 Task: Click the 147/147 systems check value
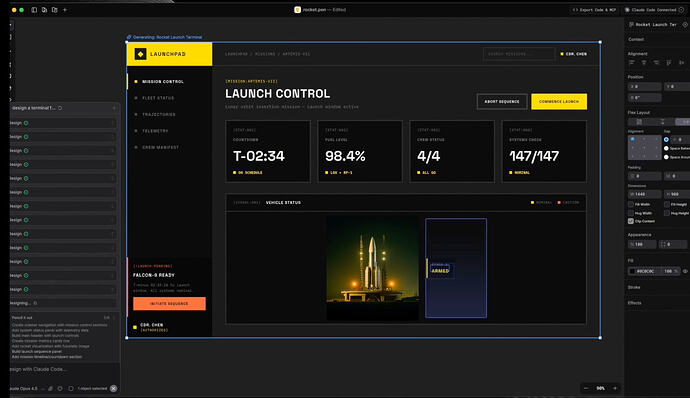click(x=534, y=156)
